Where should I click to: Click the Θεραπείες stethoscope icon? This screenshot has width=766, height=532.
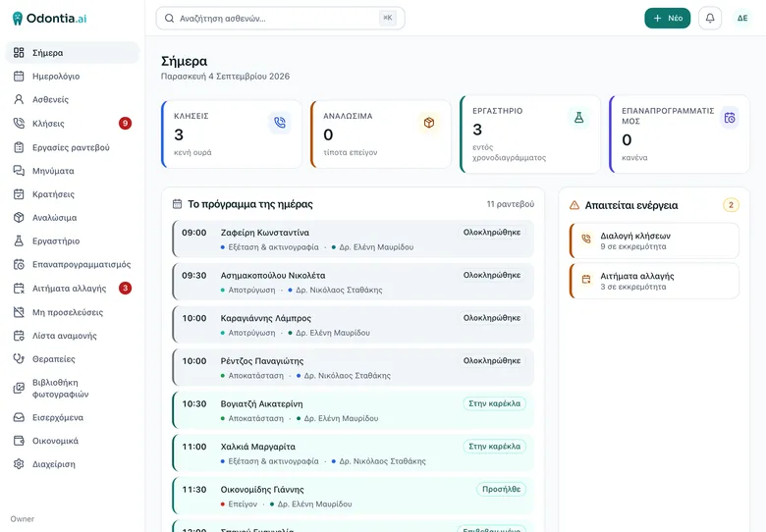pyautogui.click(x=19, y=359)
